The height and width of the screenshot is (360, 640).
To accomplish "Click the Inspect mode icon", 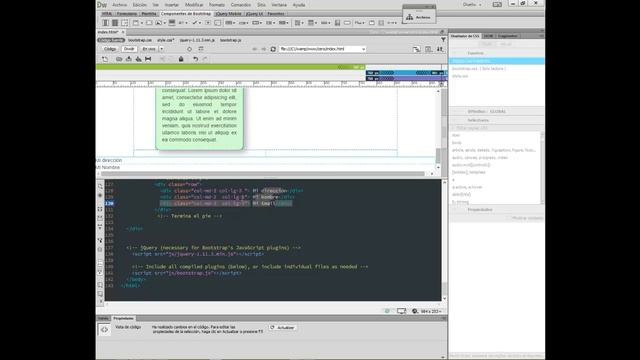I will pos(189,49).
